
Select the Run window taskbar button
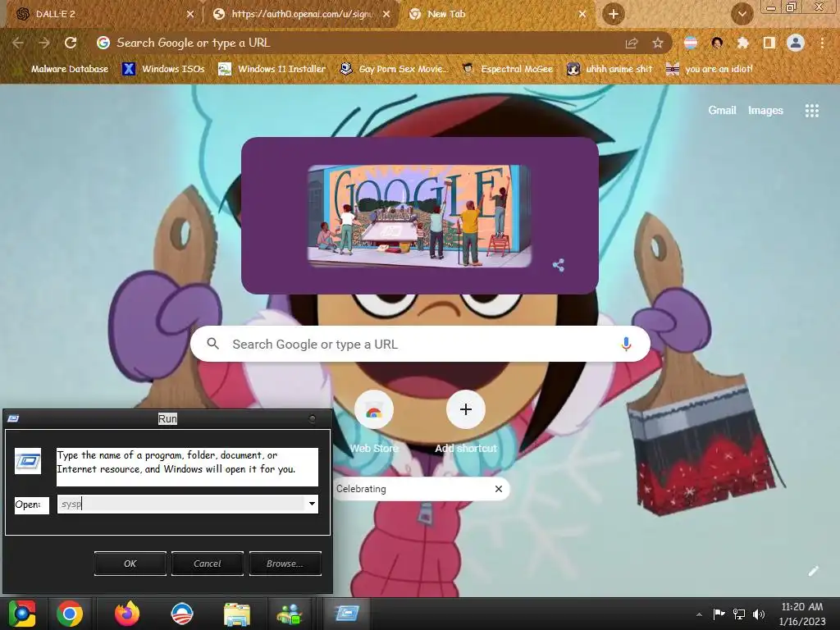(x=347, y=614)
